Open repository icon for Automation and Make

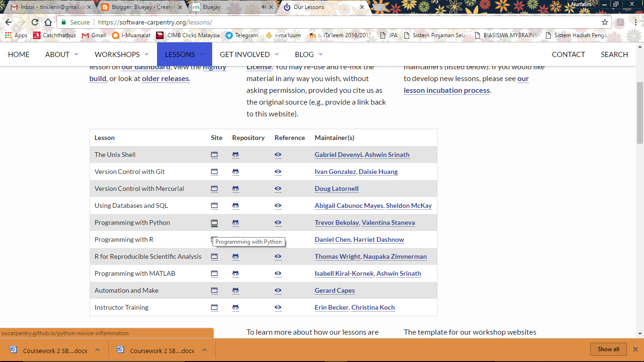[x=235, y=290]
